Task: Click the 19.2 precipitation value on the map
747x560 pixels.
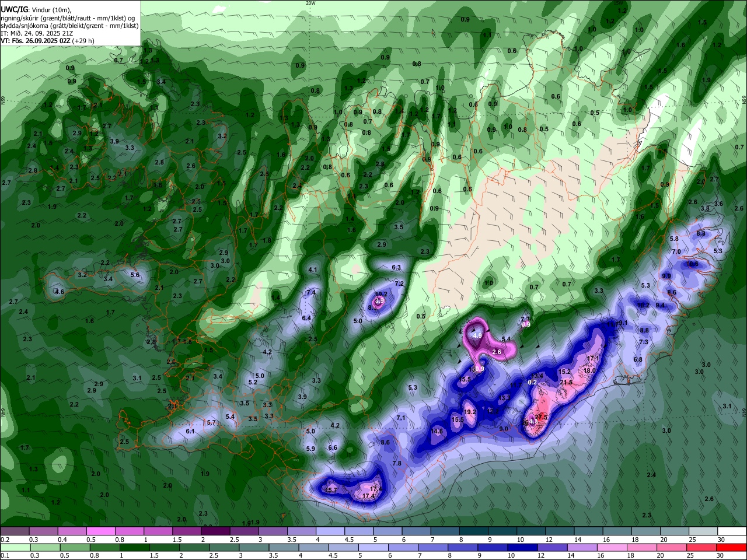Action: pos(470,412)
